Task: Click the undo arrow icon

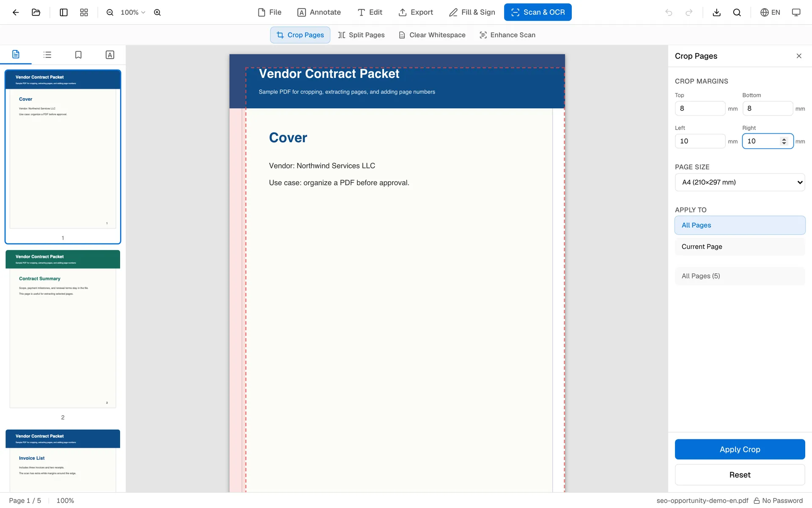Action: 669,12
